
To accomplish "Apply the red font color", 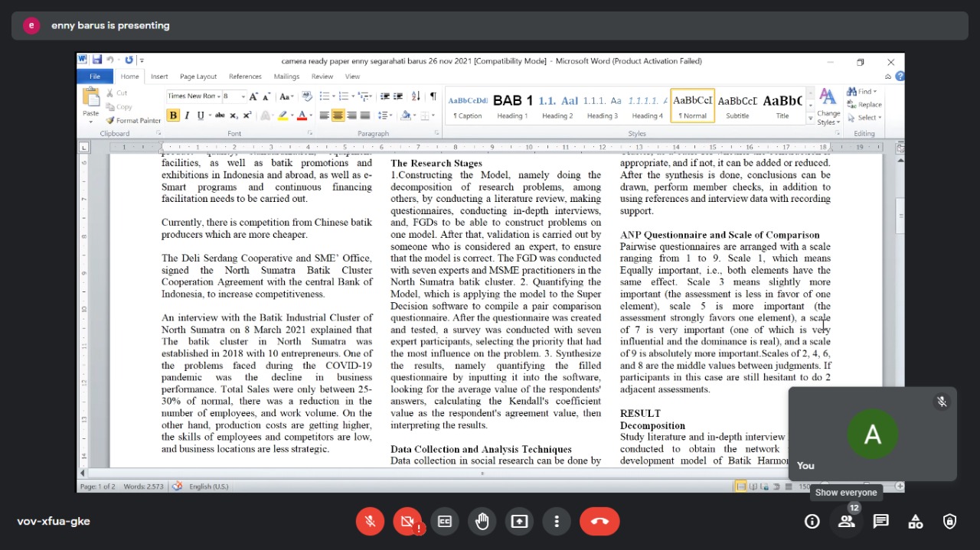I will point(302,116).
